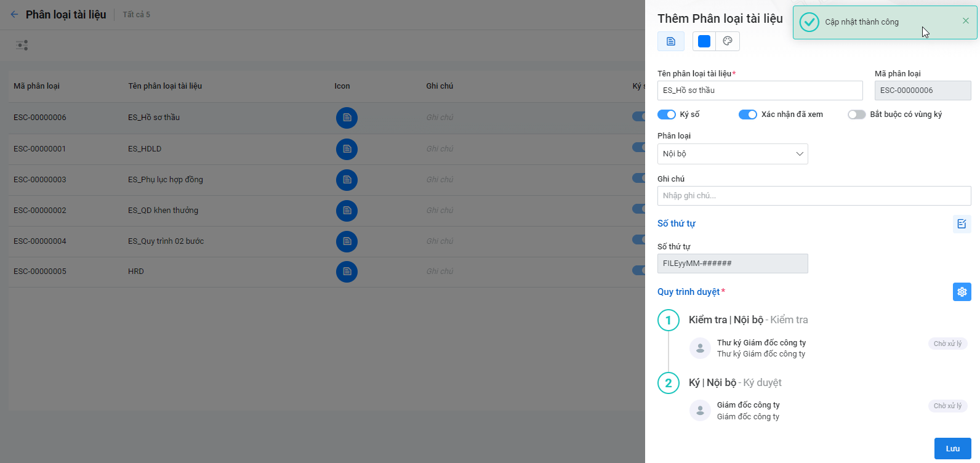Click the document icon in the ES_HDLD row
Image resolution: width=980 pixels, height=463 pixels.
347,149
